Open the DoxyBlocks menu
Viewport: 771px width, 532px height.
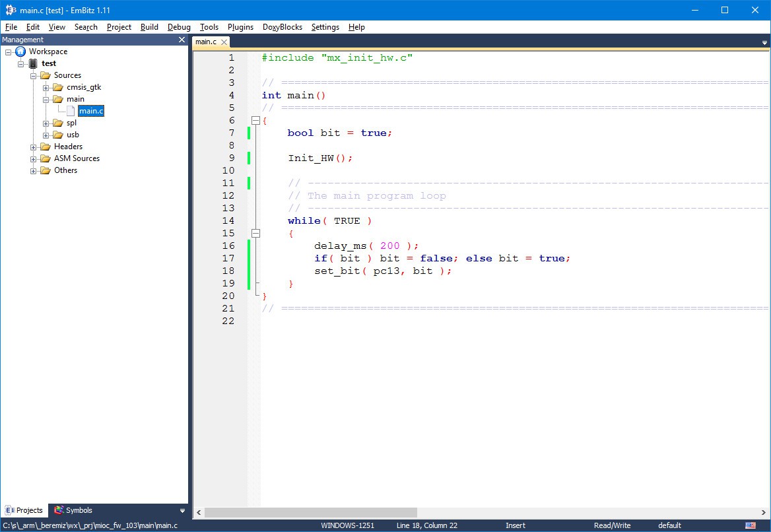pos(283,27)
